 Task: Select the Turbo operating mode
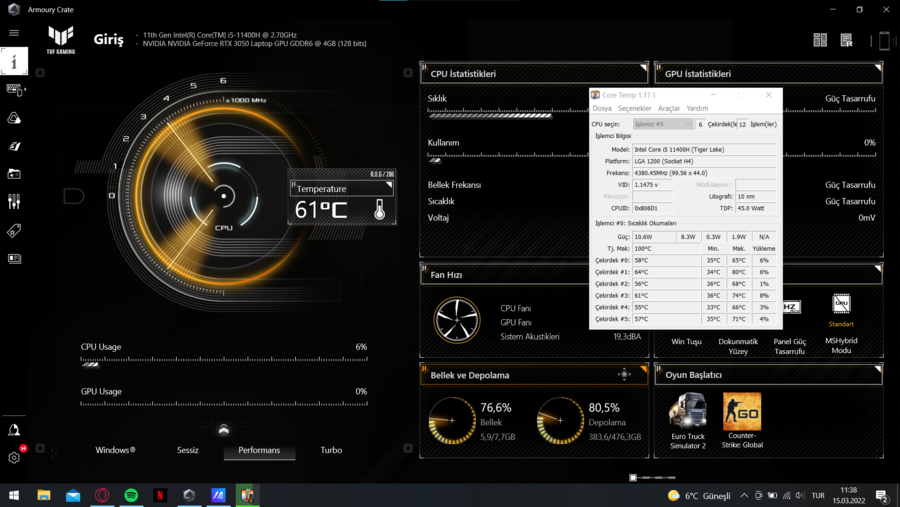point(331,450)
